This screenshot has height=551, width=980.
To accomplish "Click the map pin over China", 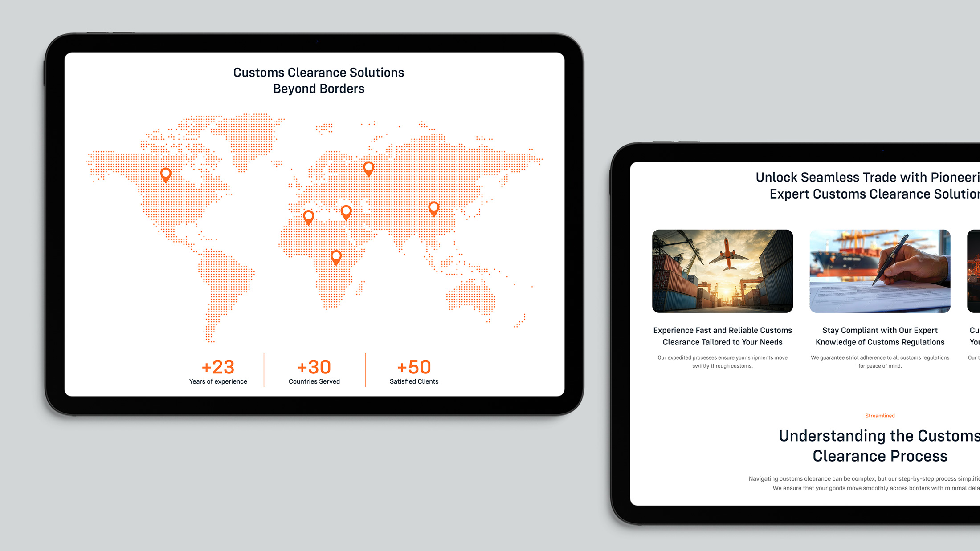I will click(x=433, y=208).
